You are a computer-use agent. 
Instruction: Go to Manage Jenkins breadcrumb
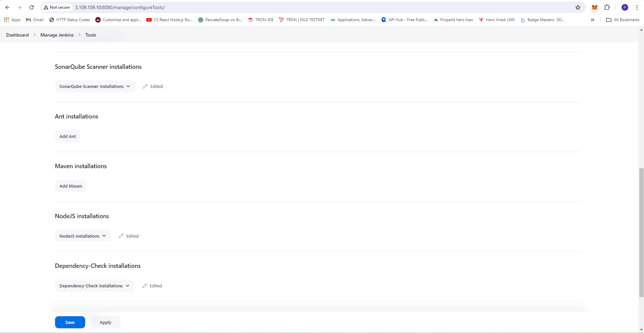[57, 35]
